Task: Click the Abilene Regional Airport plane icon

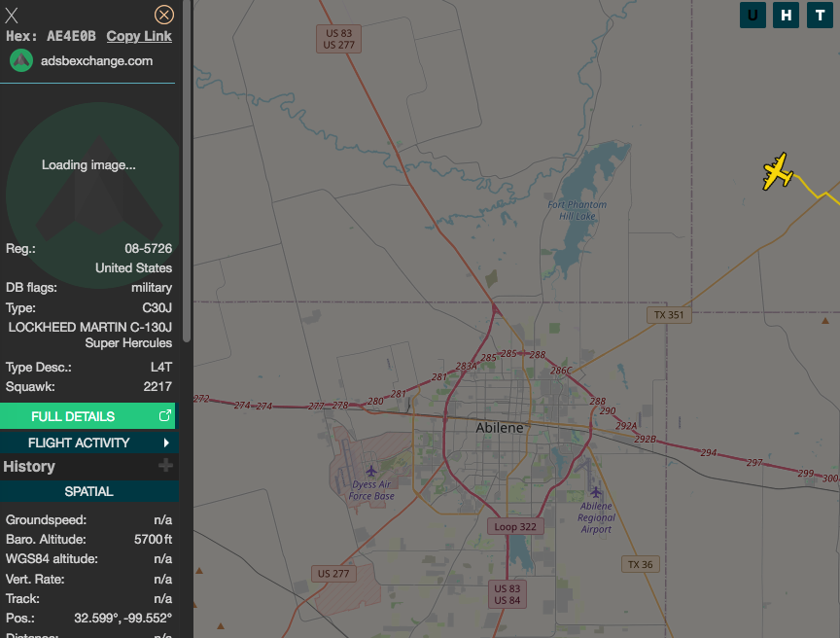Action: tap(596, 492)
